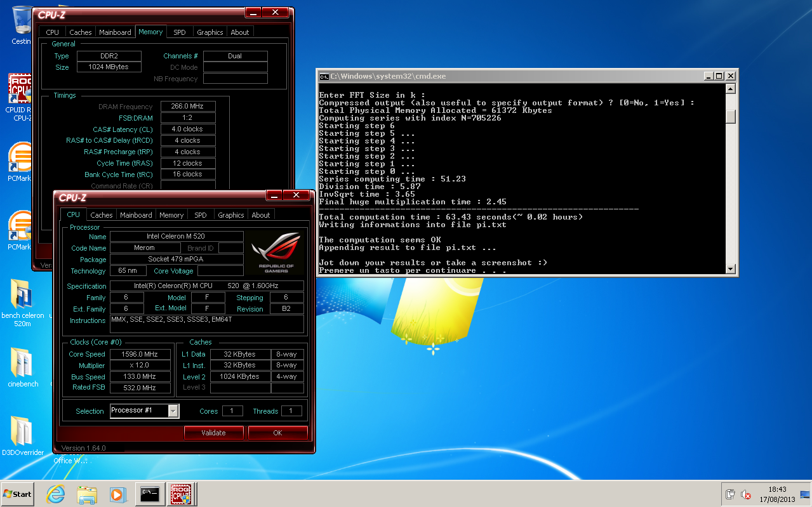Click cmd window scrollbar down arrow
The height and width of the screenshot is (507, 812).
click(731, 269)
